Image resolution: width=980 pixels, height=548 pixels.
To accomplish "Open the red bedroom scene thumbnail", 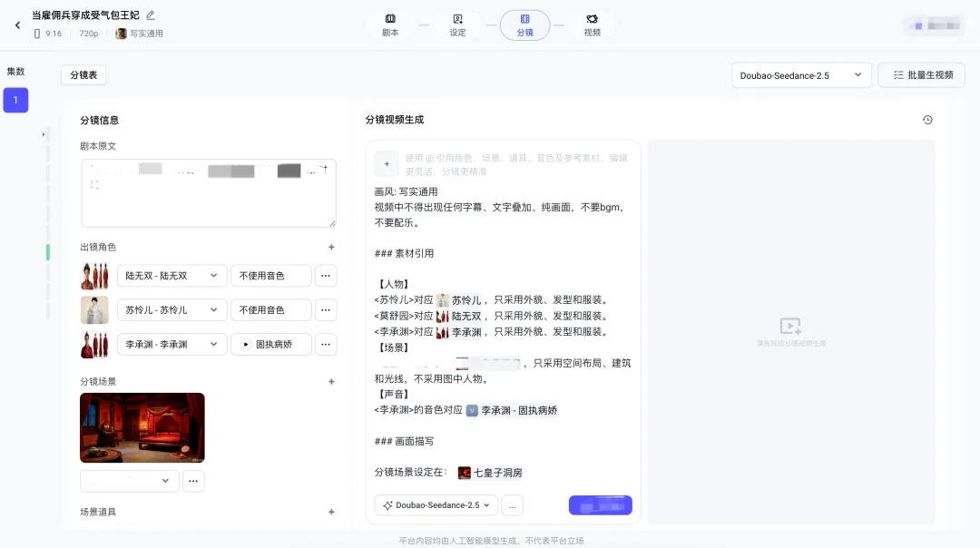I will pyautogui.click(x=142, y=427).
